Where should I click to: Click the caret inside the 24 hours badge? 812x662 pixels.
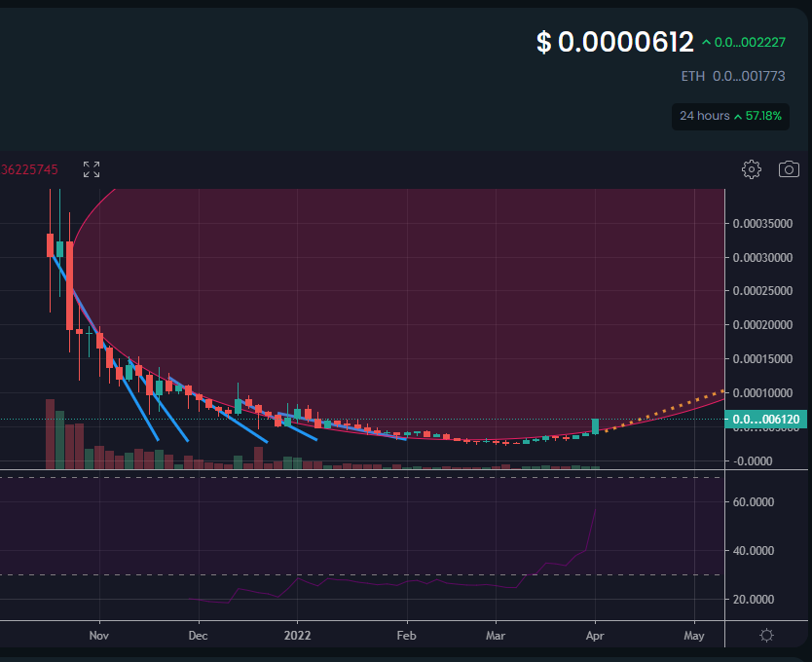pos(737,116)
